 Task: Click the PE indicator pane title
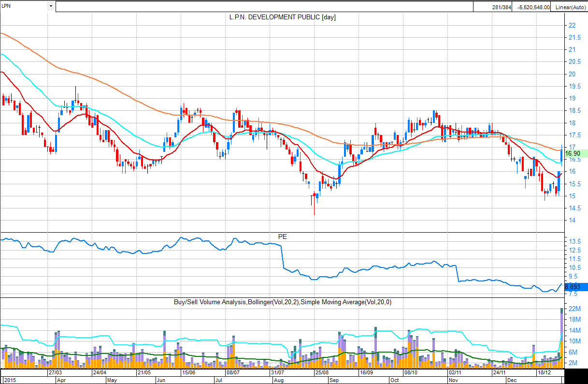pos(282,237)
